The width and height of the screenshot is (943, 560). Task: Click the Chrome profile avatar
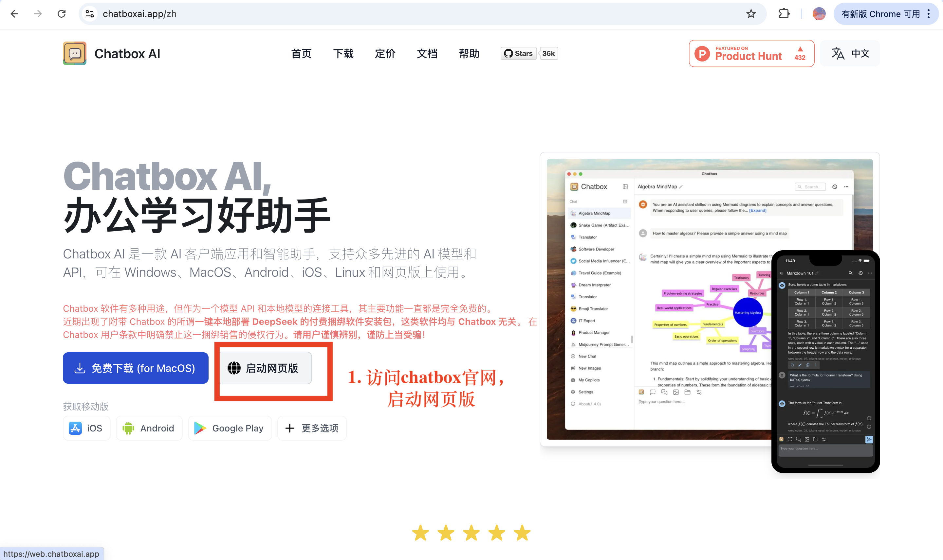[819, 14]
